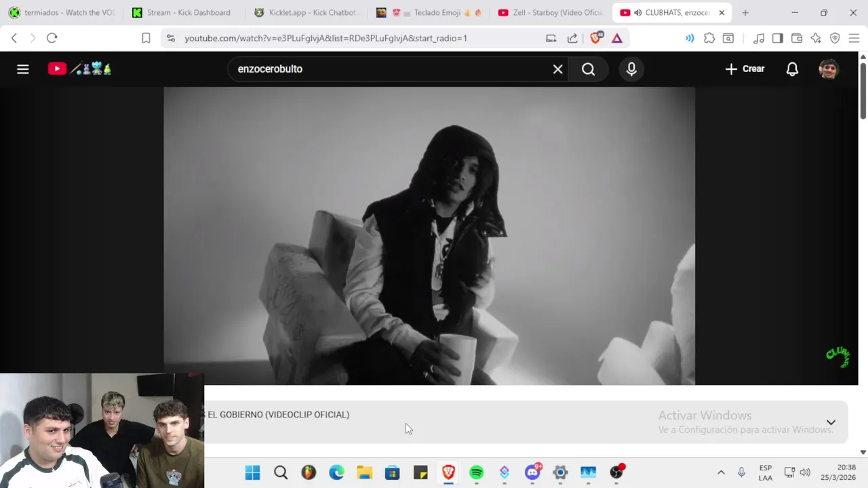
Task: Select the youtube.com URL field
Action: pos(325,39)
